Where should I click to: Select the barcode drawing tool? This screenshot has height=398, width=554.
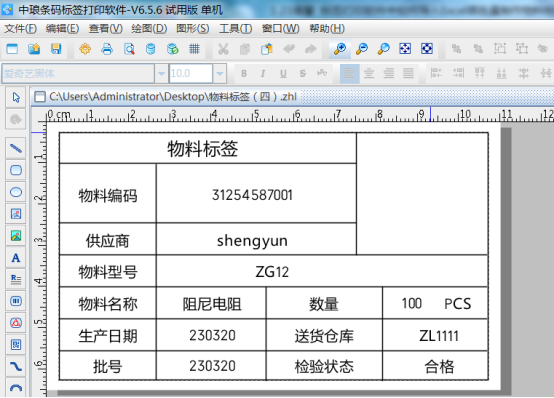click(x=16, y=301)
